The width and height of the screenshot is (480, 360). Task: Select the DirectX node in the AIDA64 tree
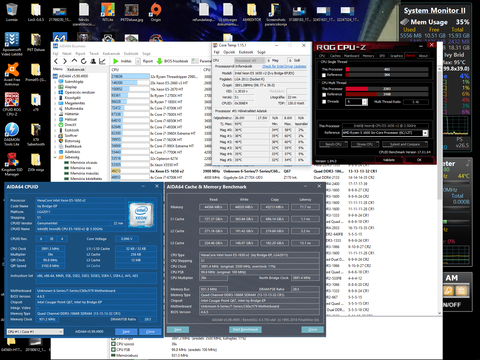[x=70, y=124]
